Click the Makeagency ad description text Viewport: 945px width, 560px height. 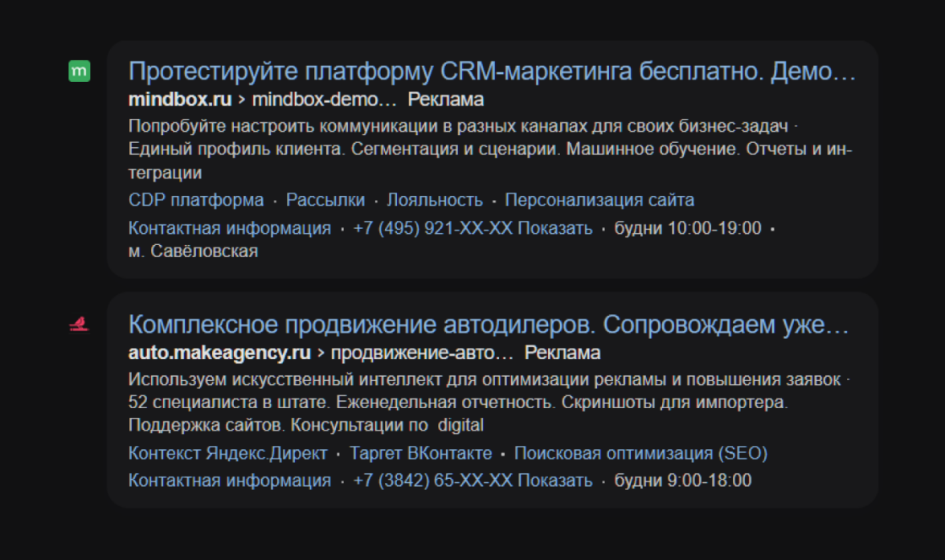[x=489, y=402]
